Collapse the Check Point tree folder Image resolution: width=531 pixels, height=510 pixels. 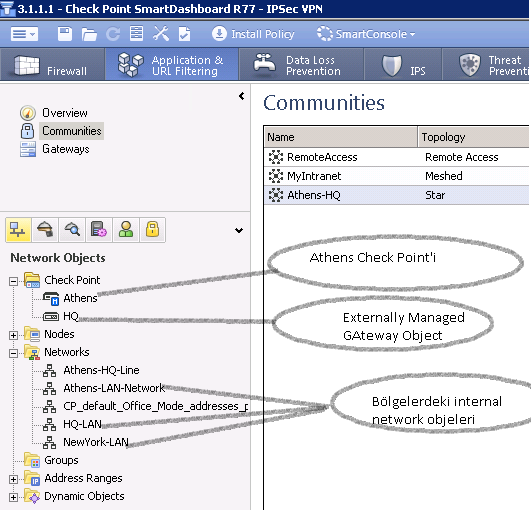click(x=13, y=281)
